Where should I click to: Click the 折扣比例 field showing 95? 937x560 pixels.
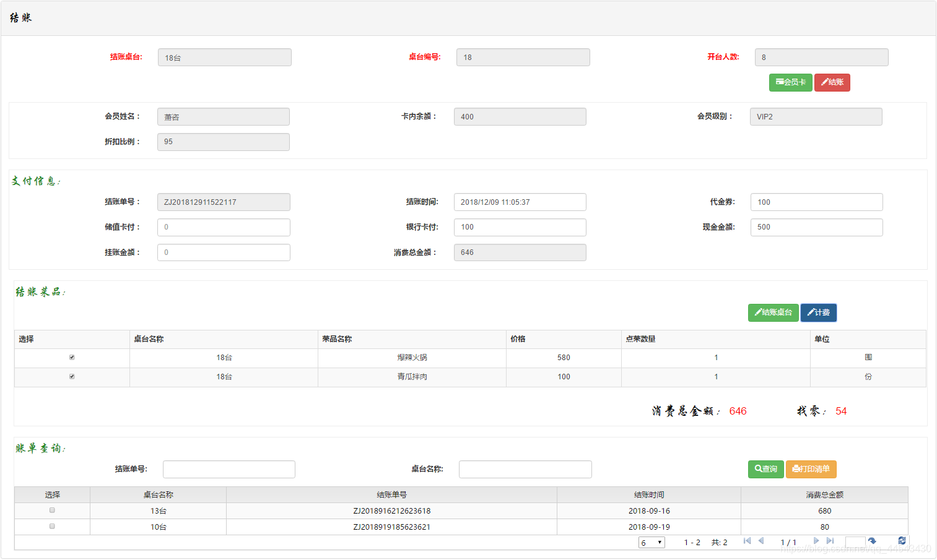pyautogui.click(x=223, y=142)
